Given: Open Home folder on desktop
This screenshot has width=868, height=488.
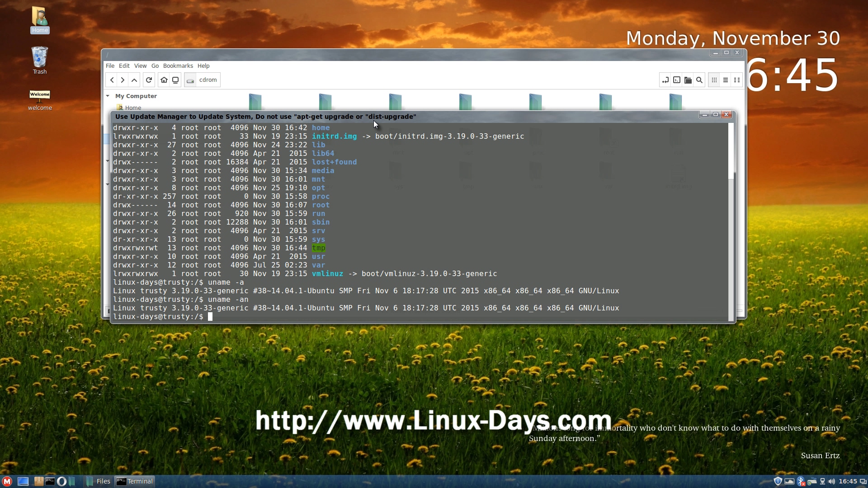Looking at the screenshot, I should click(x=40, y=20).
